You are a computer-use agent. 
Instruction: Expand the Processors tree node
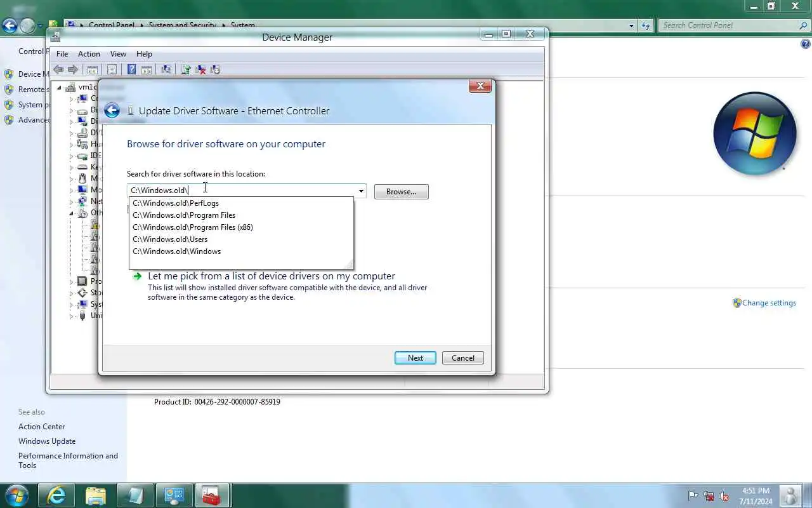pos(72,281)
